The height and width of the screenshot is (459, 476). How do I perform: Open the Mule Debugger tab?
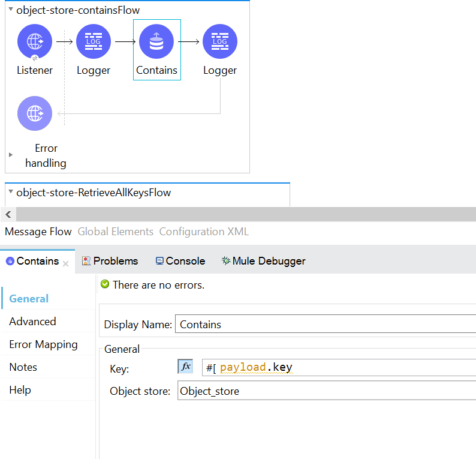point(263,261)
